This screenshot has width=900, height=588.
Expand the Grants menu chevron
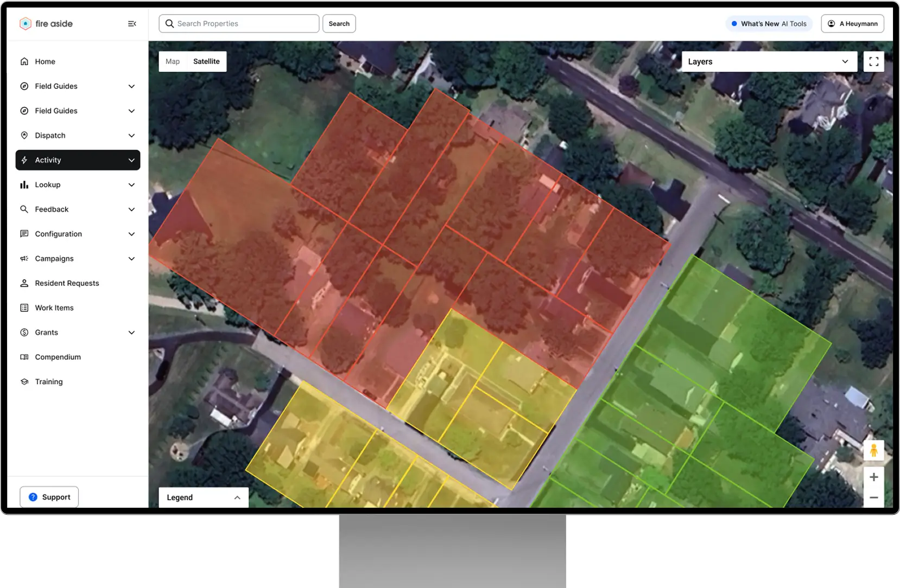(x=131, y=333)
